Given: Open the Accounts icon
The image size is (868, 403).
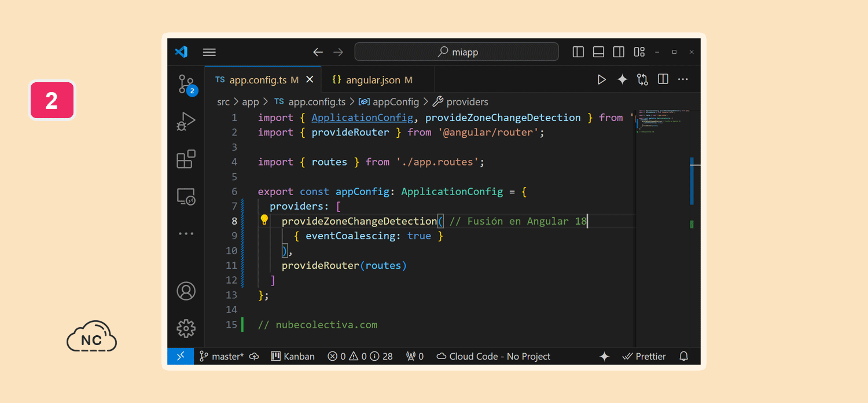Looking at the screenshot, I should click(186, 291).
